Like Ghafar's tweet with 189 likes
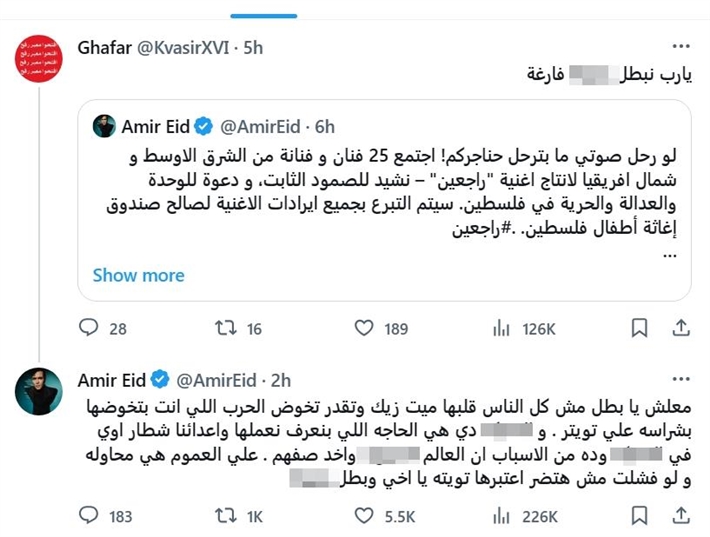This screenshot has width=710, height=537. click(x=366, y=328)
